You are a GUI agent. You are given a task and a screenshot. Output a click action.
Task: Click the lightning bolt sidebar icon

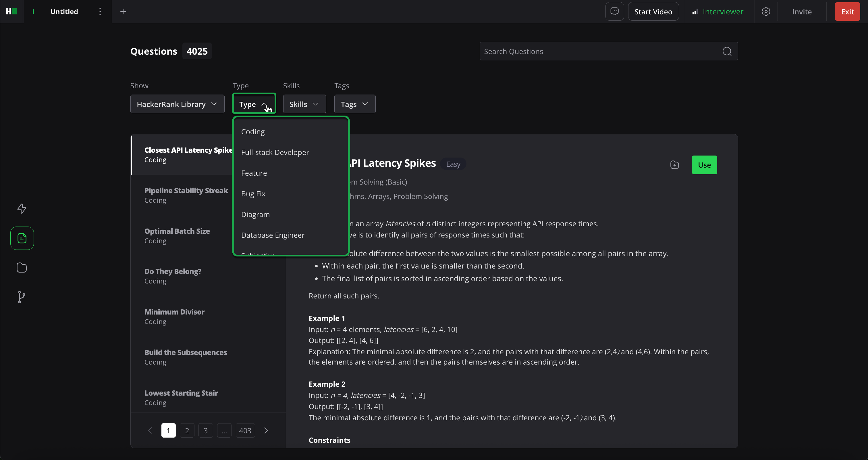tap(22, 208)
